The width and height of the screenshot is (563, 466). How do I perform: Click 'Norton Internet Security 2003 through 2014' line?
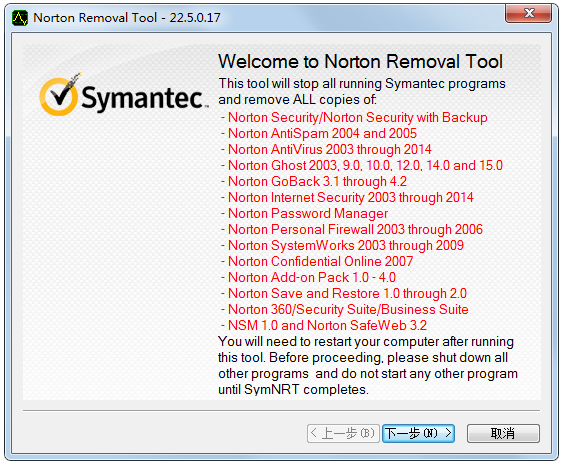347,197
